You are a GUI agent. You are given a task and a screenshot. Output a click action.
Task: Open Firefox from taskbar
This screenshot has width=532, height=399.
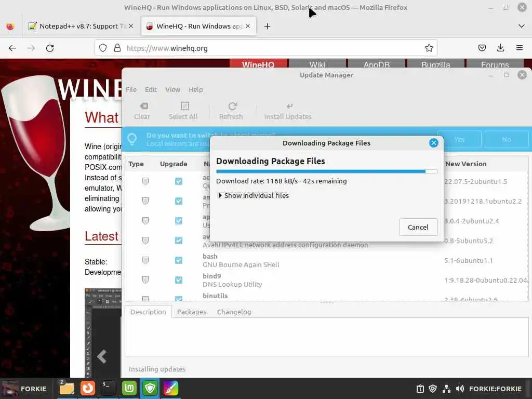87,389
